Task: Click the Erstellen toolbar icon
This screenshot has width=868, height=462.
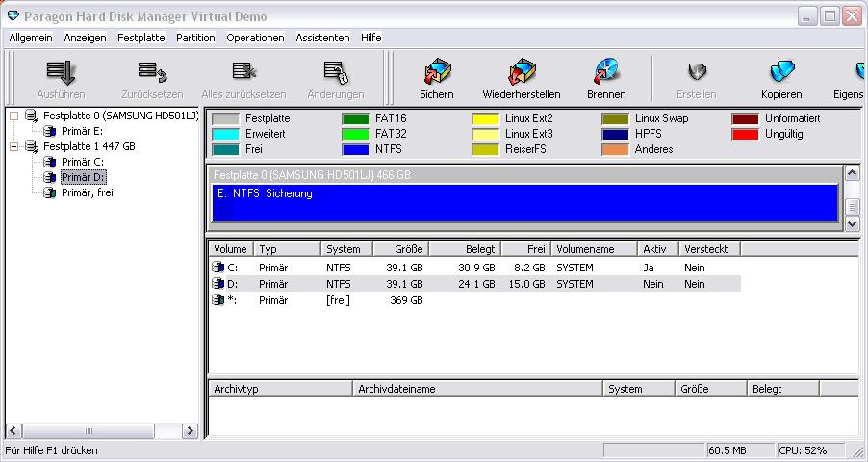Action: click(697, 72)
